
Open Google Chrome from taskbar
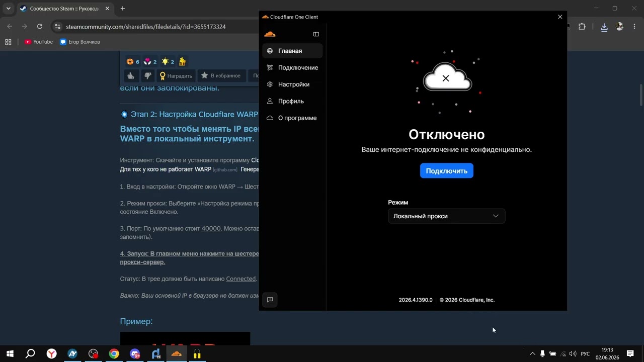[x=114, y=354]
